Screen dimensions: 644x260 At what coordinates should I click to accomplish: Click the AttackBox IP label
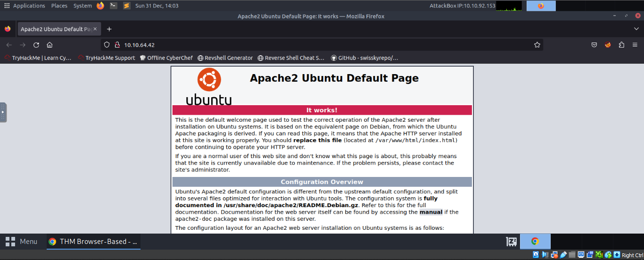462,6
